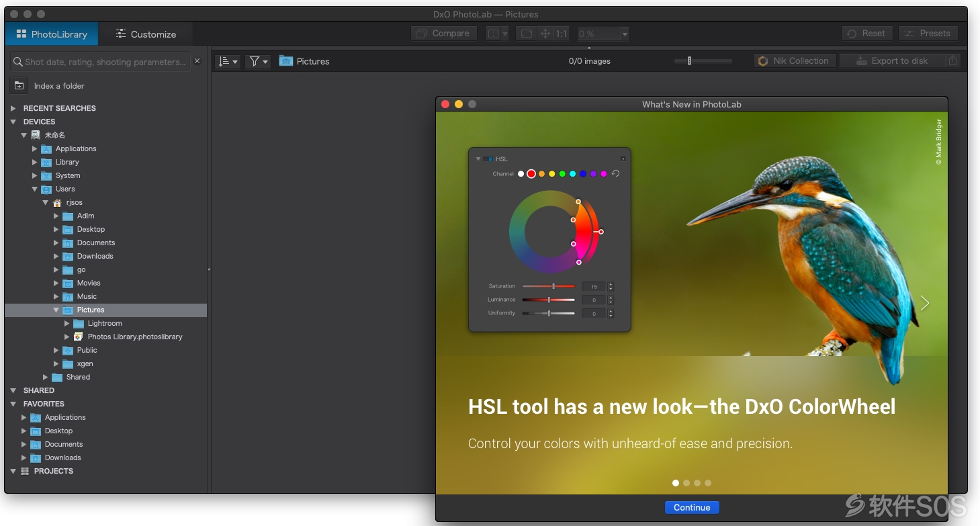
Task: Click the Export to disk button
Action: (x=892, y=60)
